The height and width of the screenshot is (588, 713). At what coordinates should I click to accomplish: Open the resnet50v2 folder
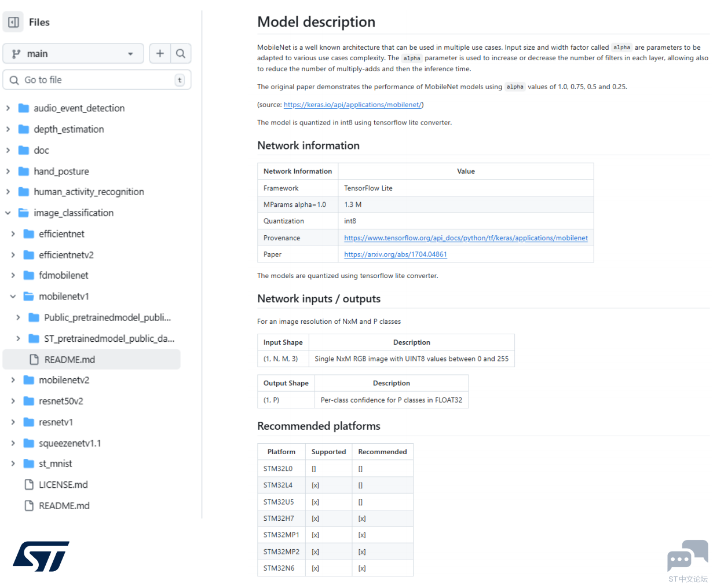61,401
